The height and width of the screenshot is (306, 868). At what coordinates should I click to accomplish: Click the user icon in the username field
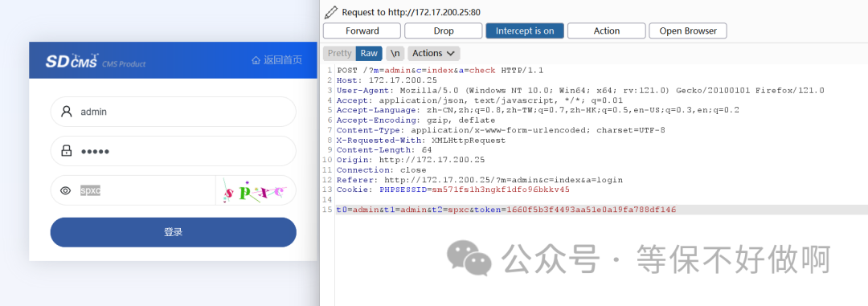point(67,112)
